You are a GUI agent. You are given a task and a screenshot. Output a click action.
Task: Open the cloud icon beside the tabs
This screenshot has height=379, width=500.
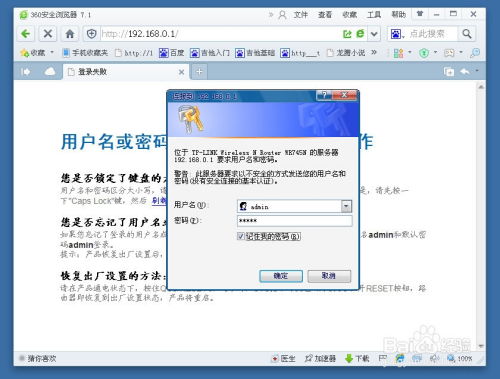(50, 72)
